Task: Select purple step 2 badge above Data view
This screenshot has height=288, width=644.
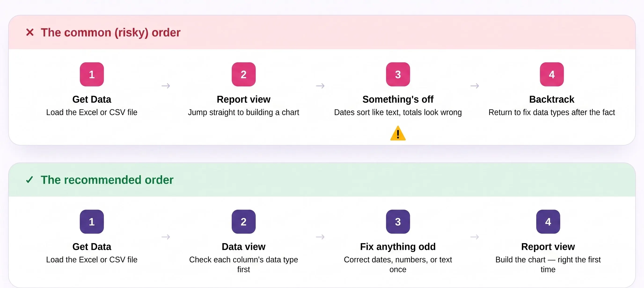Action: [244, 222]
